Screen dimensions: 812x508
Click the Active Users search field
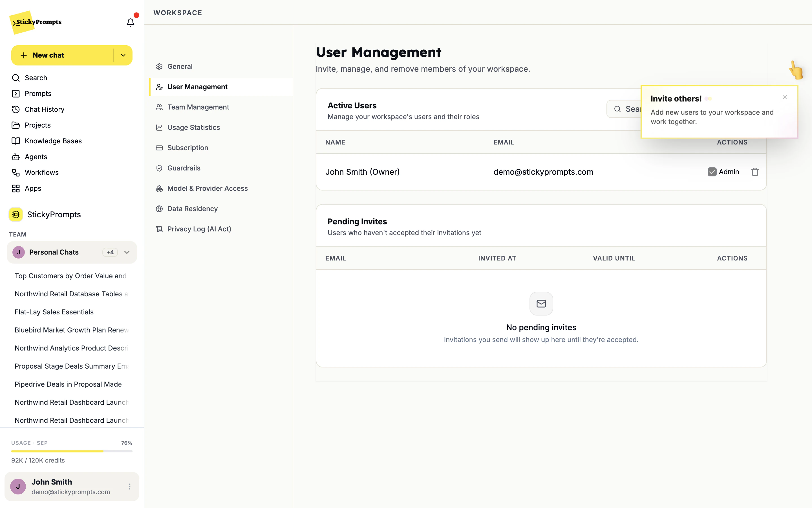point(624,109)
